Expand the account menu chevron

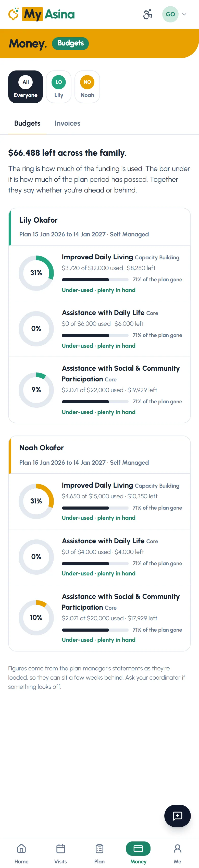click(184, 14)
